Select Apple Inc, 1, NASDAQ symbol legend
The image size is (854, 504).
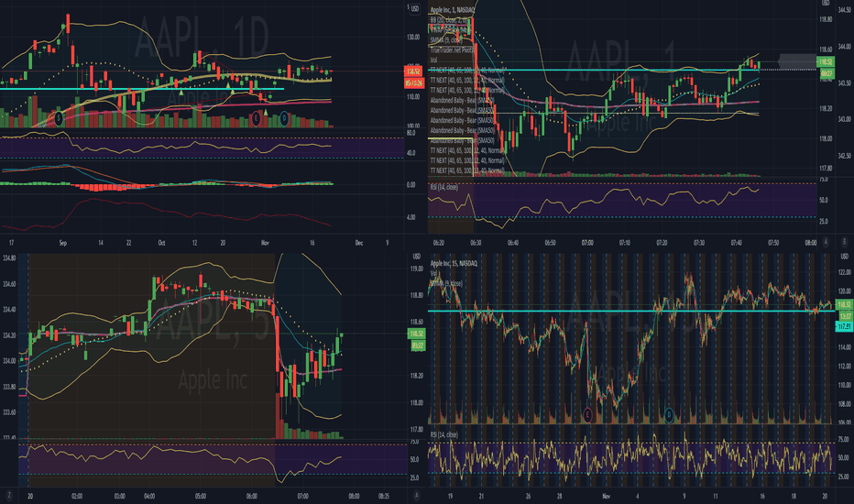452,10
